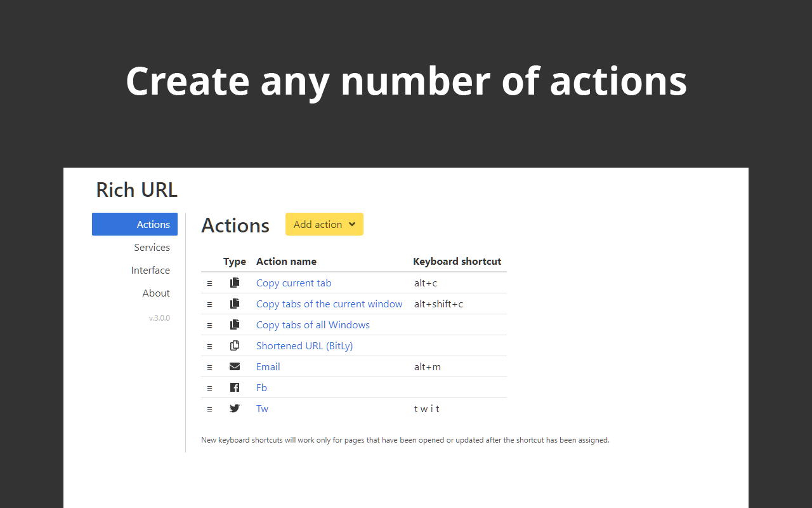Go to the About page
Screen dimensions: 812x508
pos(156,293)
